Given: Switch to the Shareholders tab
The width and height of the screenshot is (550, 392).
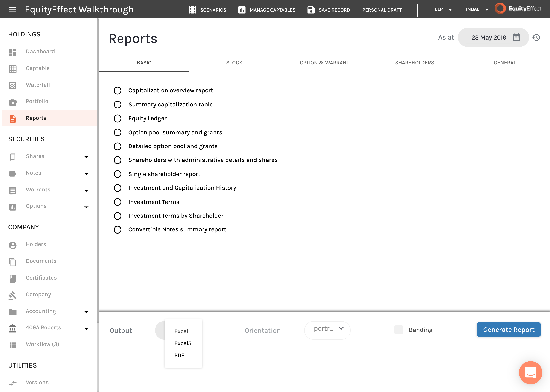Looking at the screenshot, I should point(414,63).
